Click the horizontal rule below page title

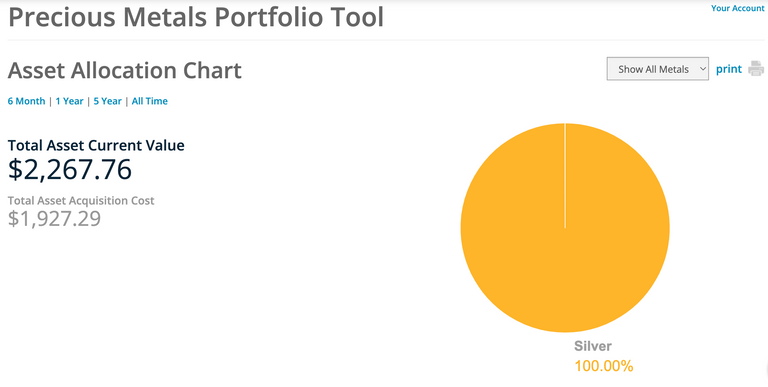coord(386,40)
